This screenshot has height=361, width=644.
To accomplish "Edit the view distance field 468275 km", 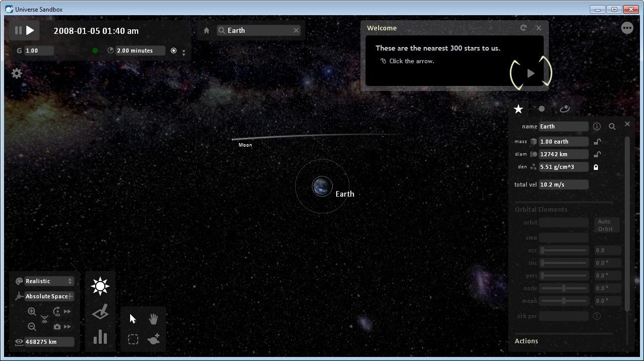I will [49, 342].
